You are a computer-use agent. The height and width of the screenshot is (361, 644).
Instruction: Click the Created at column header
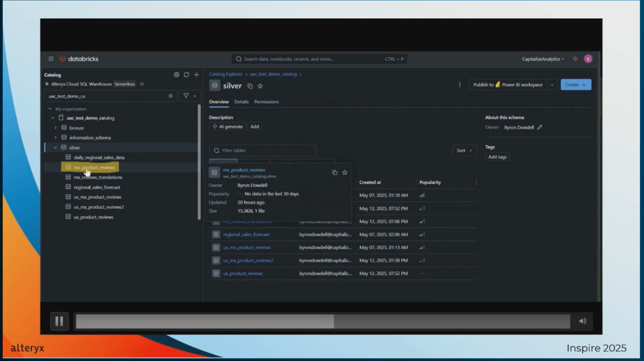(370, 182)
